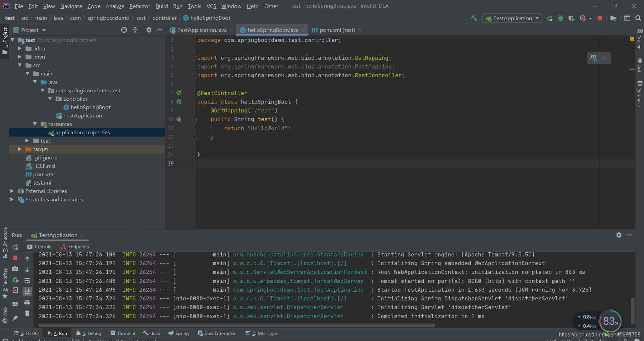
Task: Collapse the src folder
Action: [x=20, y=65]
